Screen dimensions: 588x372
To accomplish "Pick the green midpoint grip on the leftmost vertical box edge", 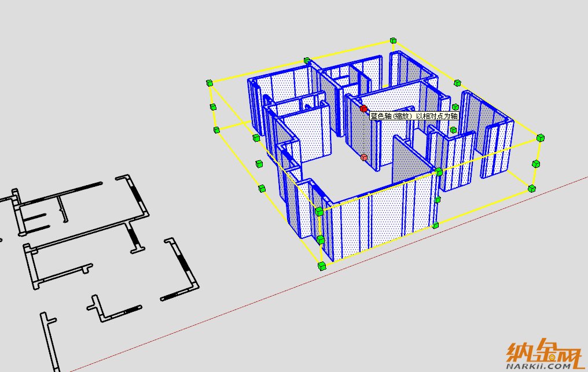I will [x=213, y=107].
